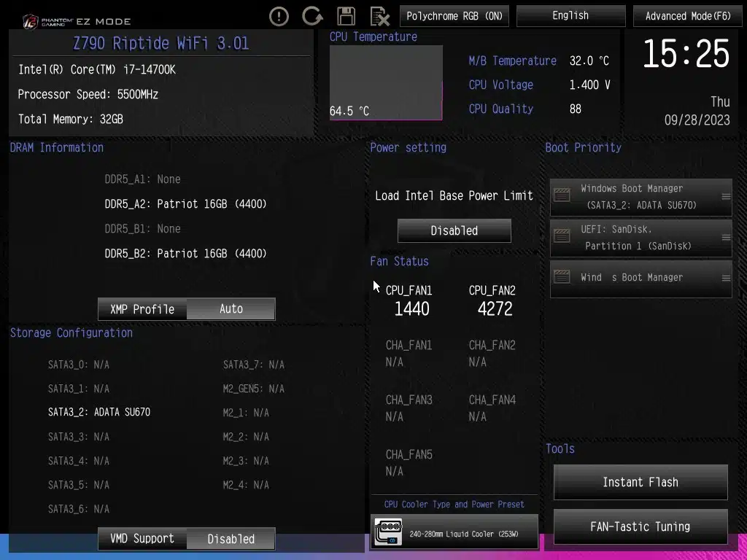Click the exclamation help icon
747x560 pixels.
click(x=279, y=16)
